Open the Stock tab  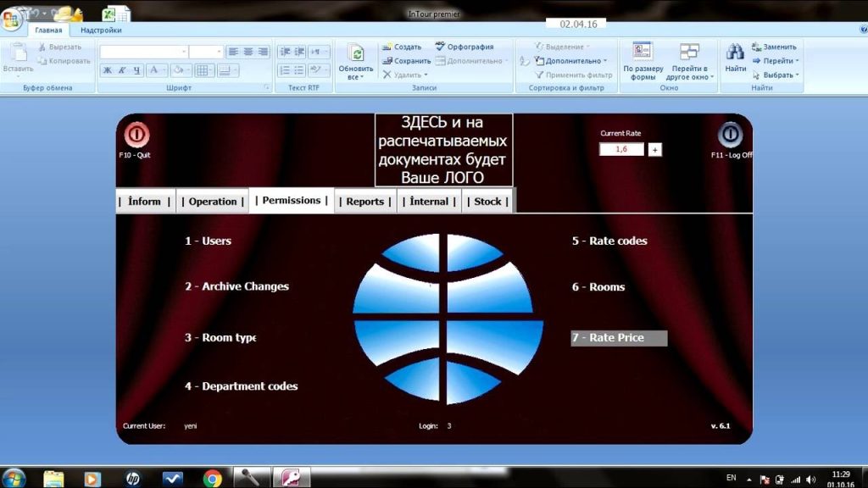487,202
